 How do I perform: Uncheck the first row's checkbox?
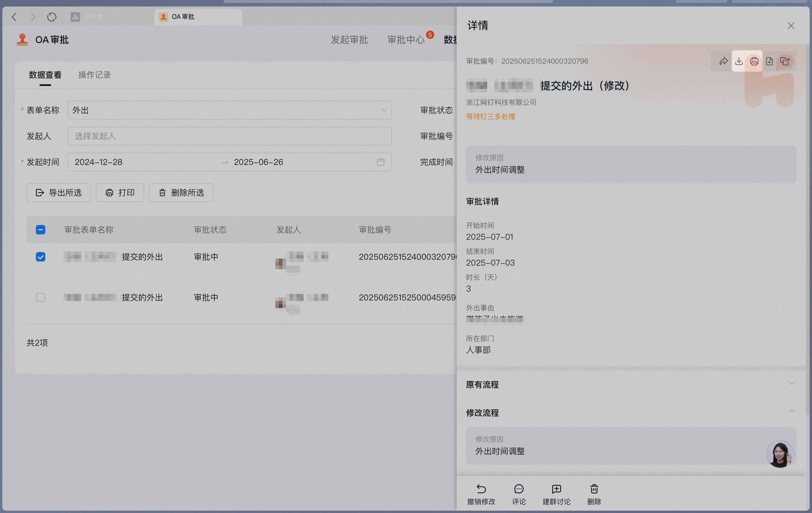point(41,257)
